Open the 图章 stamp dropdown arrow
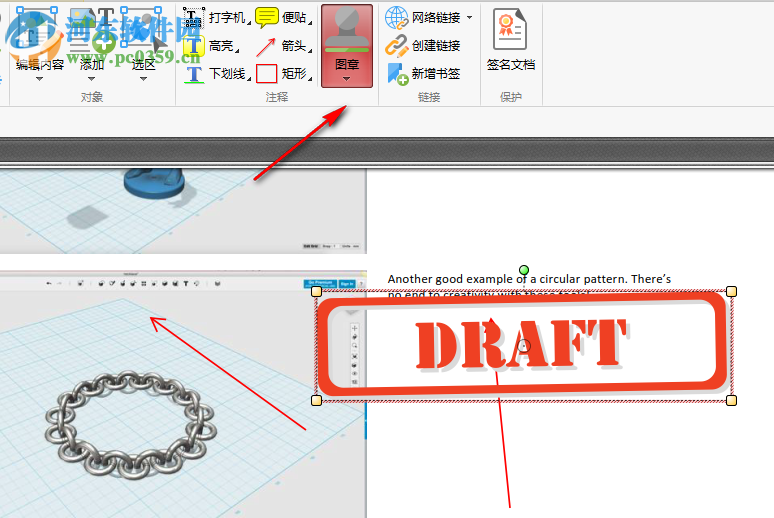The width and height of the screenshot is (774, 518). coord(347,79)
